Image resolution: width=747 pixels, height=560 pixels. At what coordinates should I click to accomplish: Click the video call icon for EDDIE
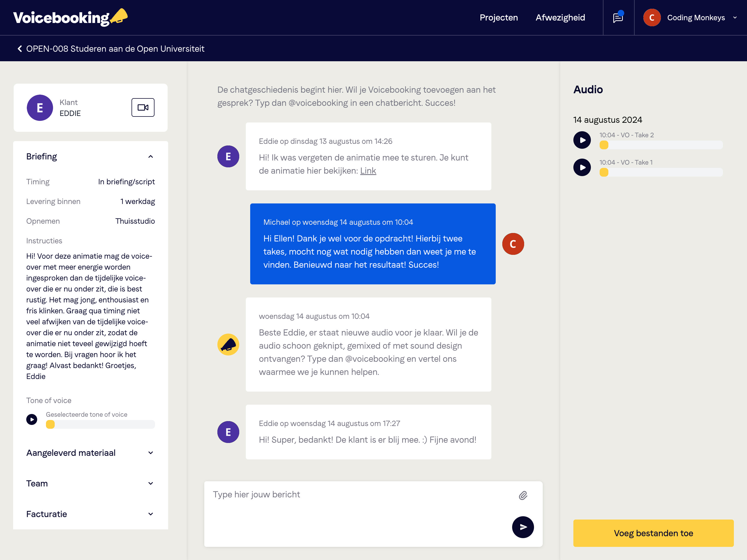143,107
